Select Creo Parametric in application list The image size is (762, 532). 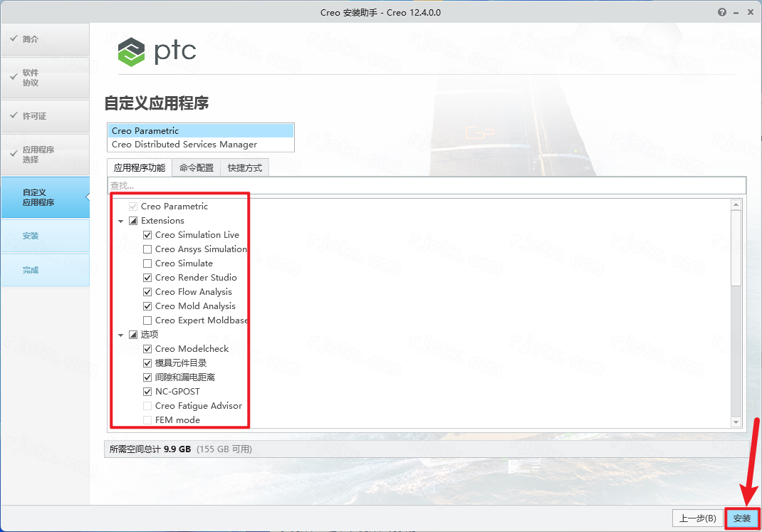click(201, 131)
